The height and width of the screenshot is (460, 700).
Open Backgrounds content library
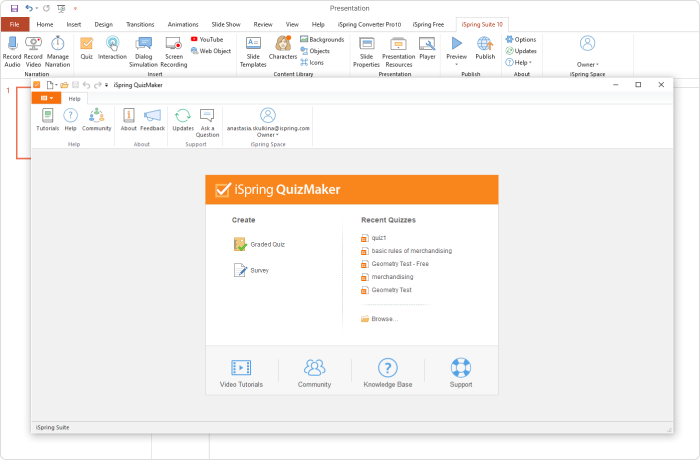[322, 39]
